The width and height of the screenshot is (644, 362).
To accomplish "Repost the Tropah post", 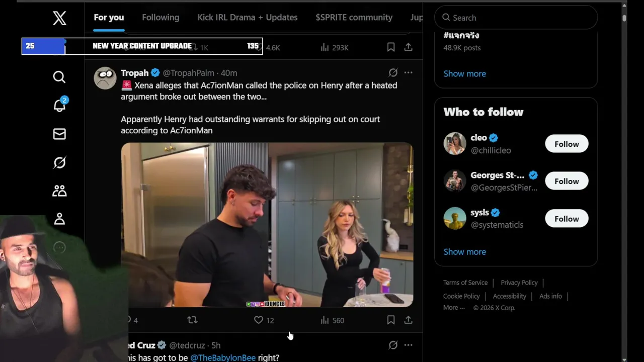I will tap(192, 320).
